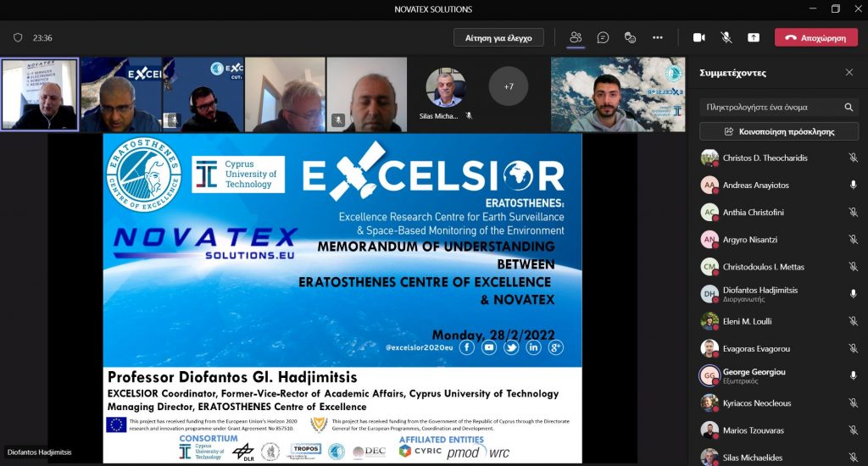Click the 23:36 meeting timer
The width and height of the screenshot is (868, 466).
42,37
